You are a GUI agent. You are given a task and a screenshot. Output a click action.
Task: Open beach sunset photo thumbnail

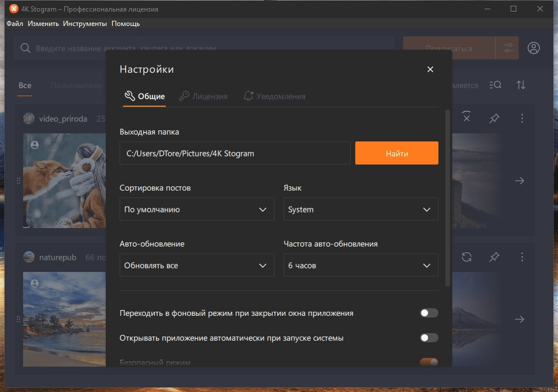click(x=65, y=319)
